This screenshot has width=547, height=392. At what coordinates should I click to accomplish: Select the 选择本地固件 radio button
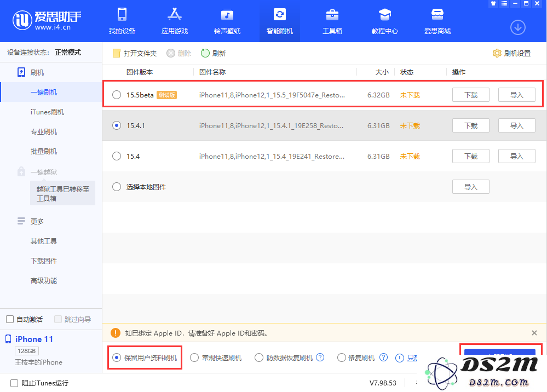pyautogui.click(x=117, y=187)
